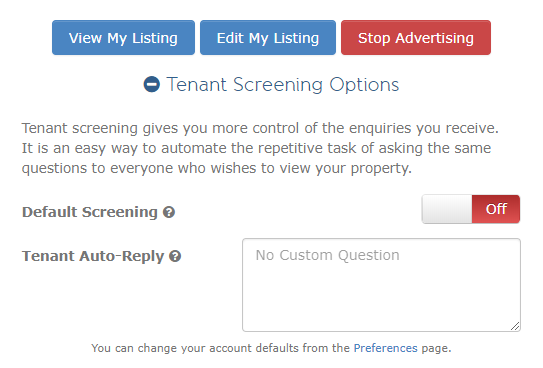Select the word Listing on the View button

click(154, 38)
